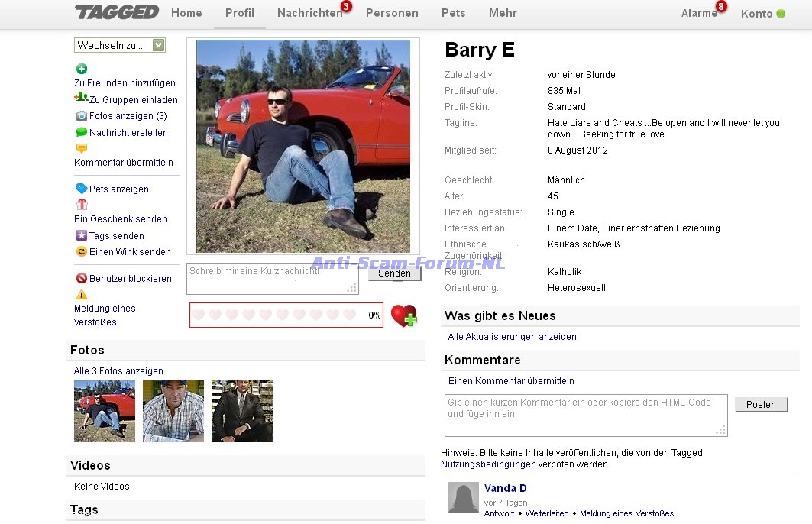The width and height of the screenshot is (812, 524).
Task: Click the green speech bubble message icon
Action: [81, 132]
